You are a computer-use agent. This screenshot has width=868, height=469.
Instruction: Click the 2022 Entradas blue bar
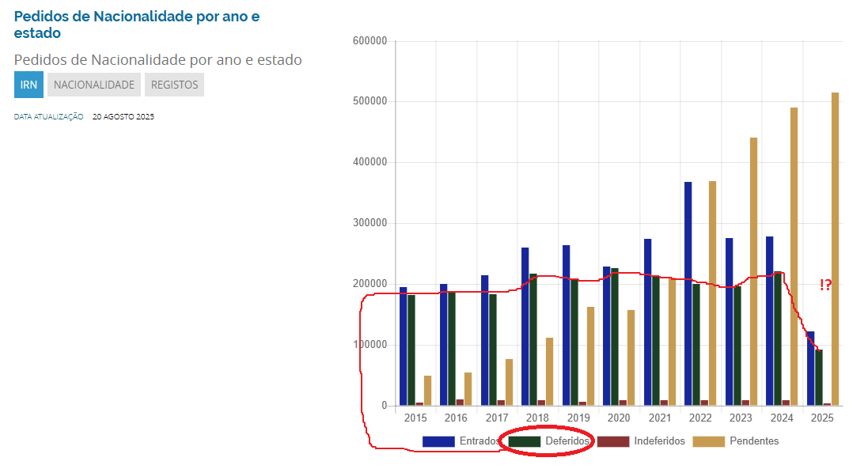688,293
